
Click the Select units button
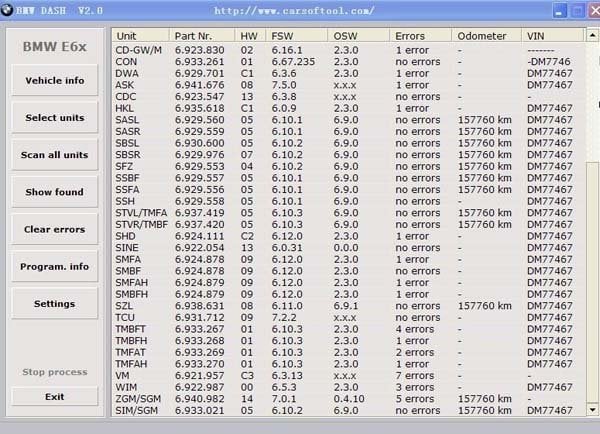55,117
